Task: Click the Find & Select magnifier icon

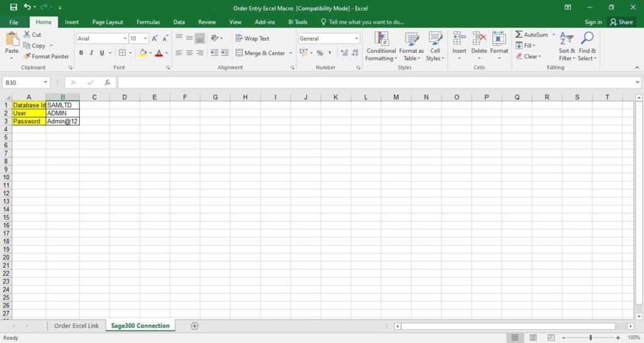Action: (587, 39)
